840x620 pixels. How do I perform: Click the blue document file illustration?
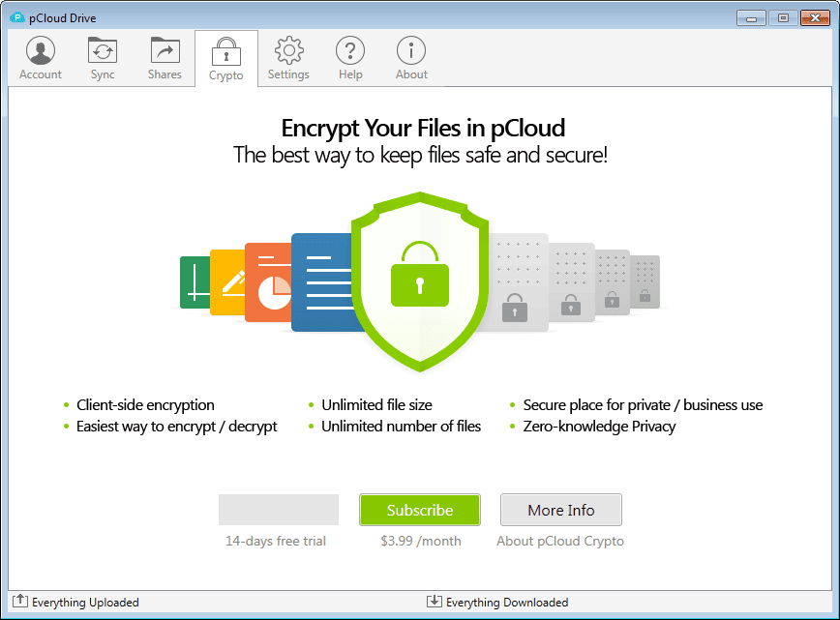click(322, 282)
